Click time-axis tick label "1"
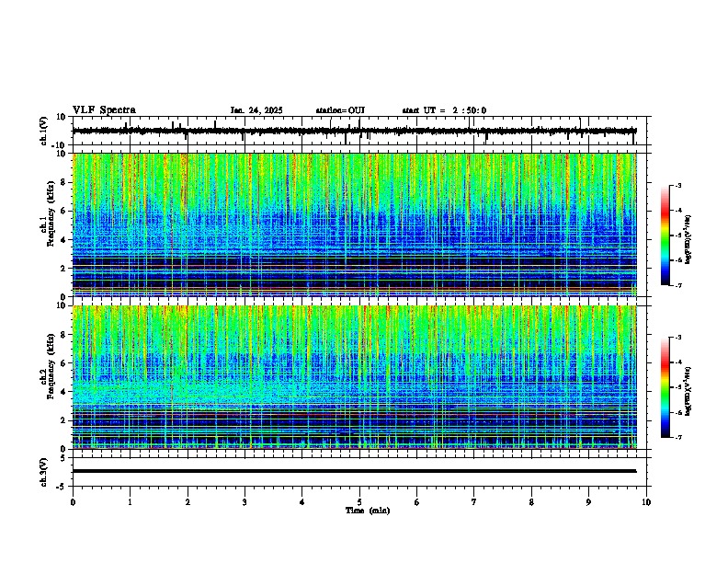Viewport: 728px width, 563px height. 130,502
